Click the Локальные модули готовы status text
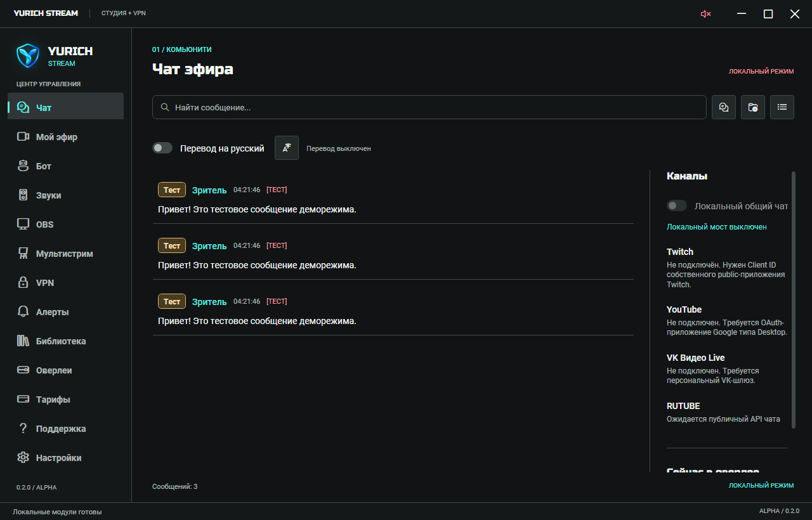Screen dimensions: 812x520 [x=57, y=512]
